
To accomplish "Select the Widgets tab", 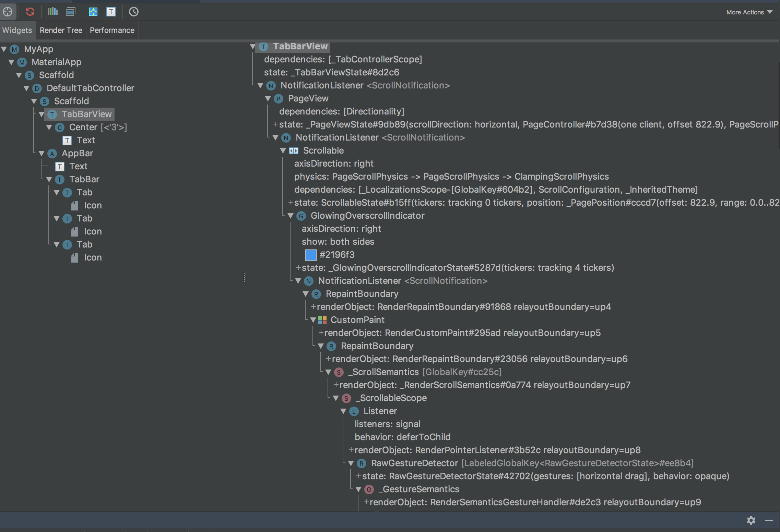I will click(x=17, y=30).
